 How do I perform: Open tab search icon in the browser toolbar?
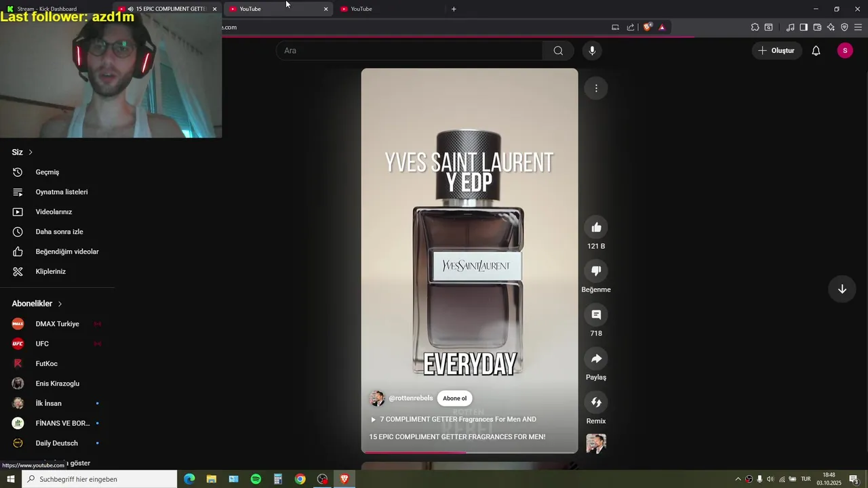[768, 27]
